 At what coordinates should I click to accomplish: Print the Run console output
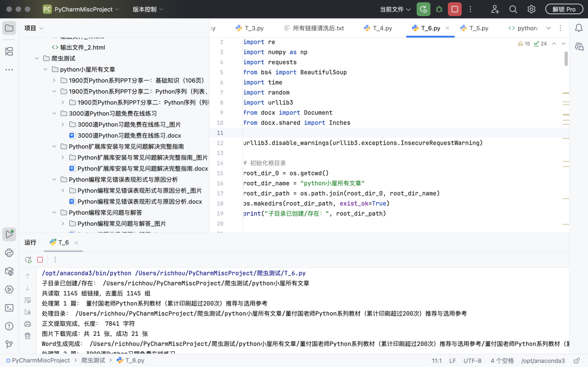tap(28, 324)
